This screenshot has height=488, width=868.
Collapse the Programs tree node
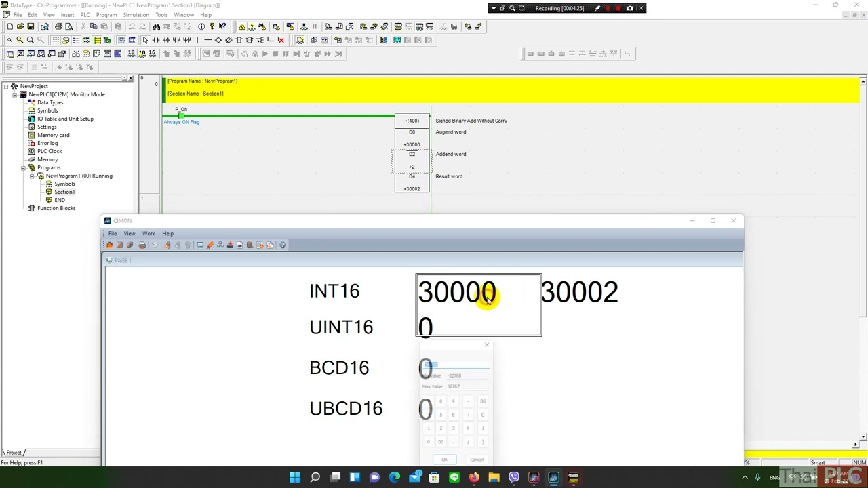coord(23,167)
